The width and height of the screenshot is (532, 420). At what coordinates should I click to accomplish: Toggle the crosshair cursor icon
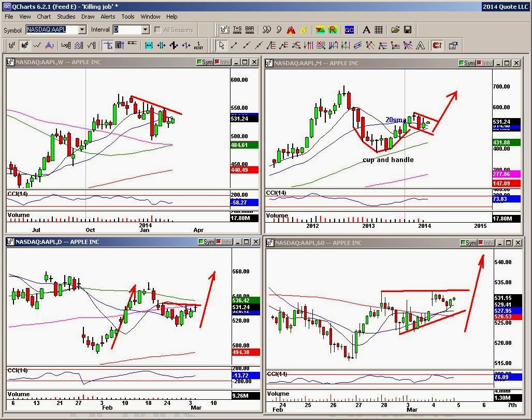[108, 45]
